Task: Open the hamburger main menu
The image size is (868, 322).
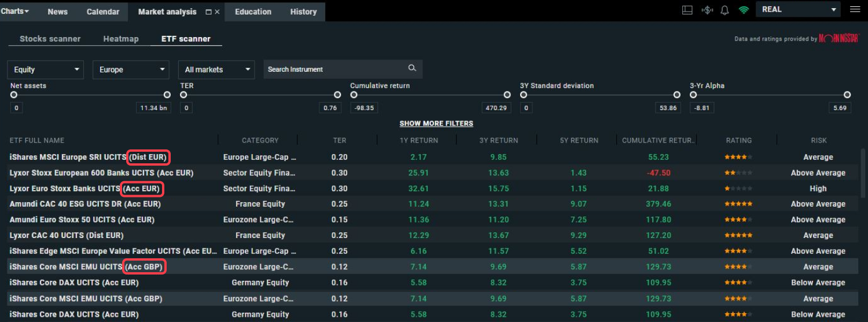Action: point(855,9)
